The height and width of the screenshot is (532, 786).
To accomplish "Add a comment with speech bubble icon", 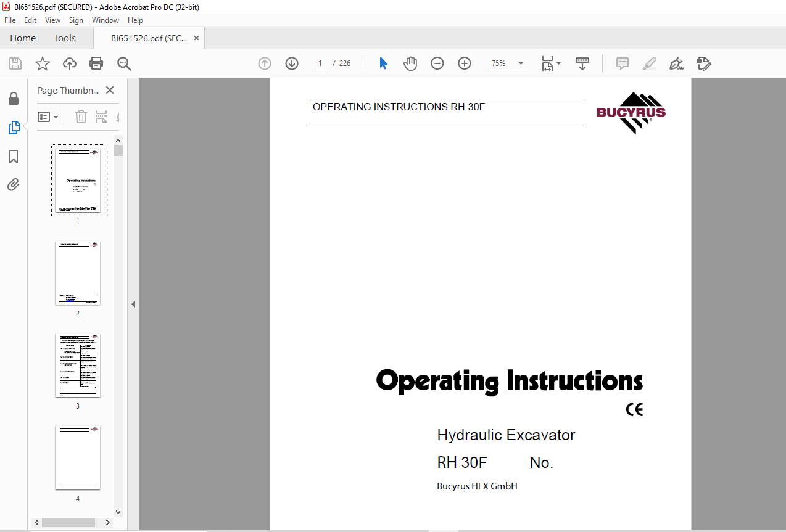I will (x=623, y=63).
